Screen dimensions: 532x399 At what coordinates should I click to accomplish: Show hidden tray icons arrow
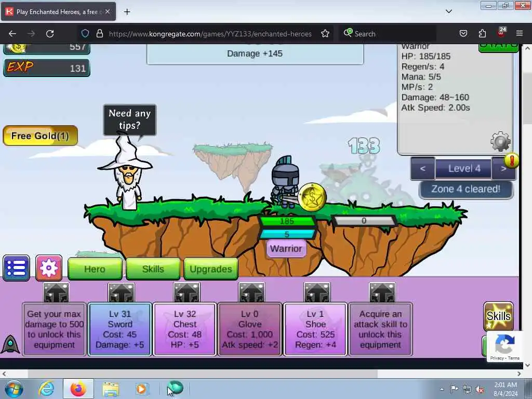click(x=442, y=390)
